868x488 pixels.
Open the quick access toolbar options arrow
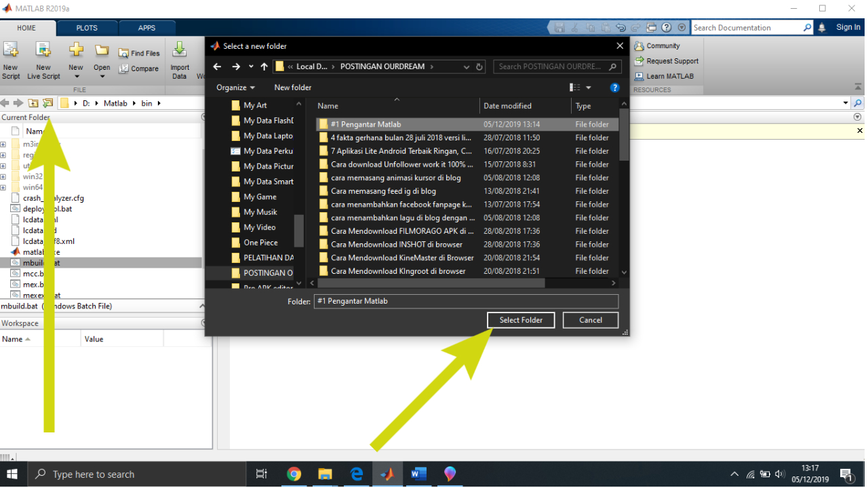click(681, 28)
